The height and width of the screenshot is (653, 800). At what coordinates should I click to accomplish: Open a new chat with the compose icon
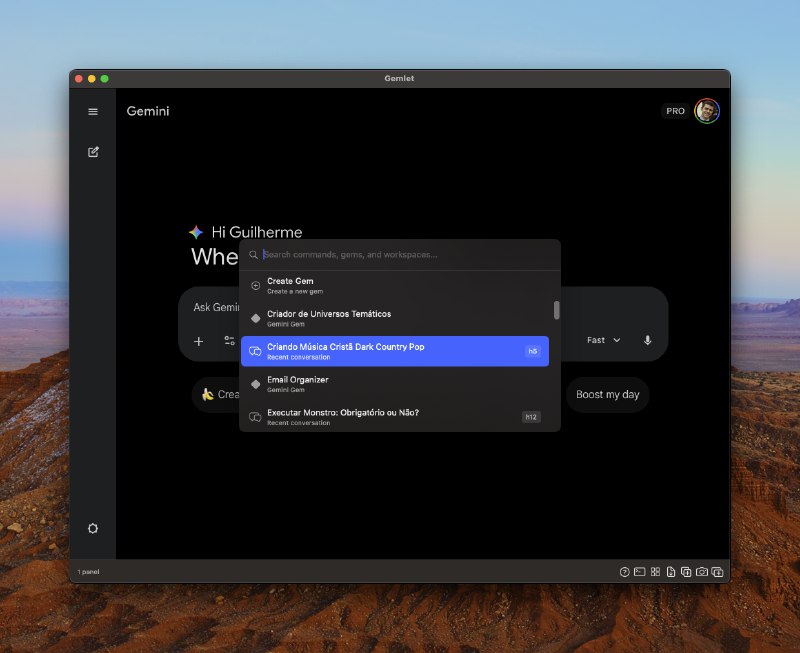coord(92,152)
